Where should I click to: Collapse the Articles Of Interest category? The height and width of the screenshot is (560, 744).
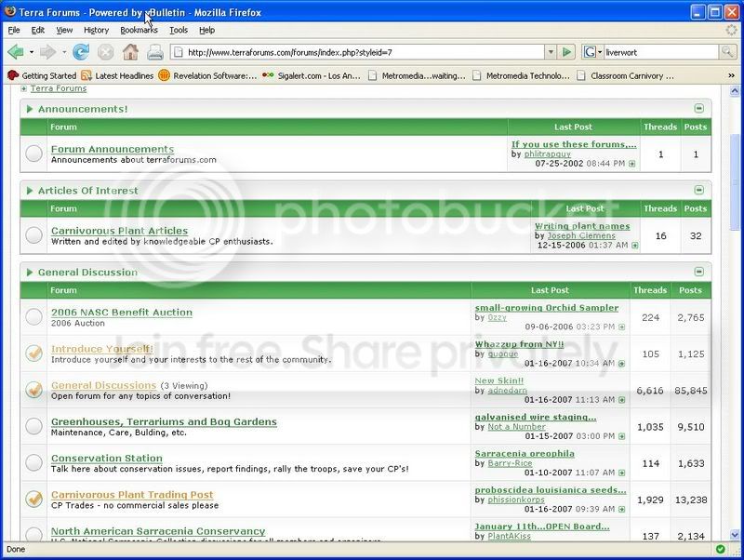point(698,191)
